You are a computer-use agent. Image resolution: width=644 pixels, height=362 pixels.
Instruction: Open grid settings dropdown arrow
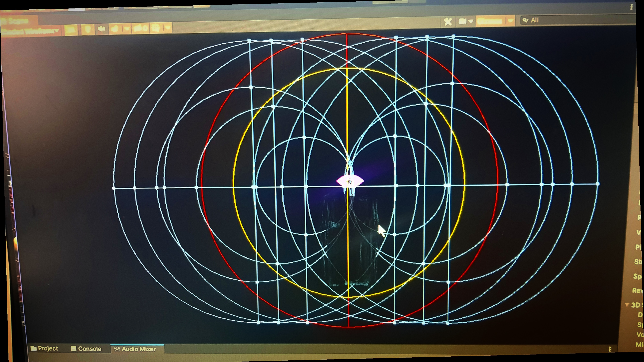(168, 27)
